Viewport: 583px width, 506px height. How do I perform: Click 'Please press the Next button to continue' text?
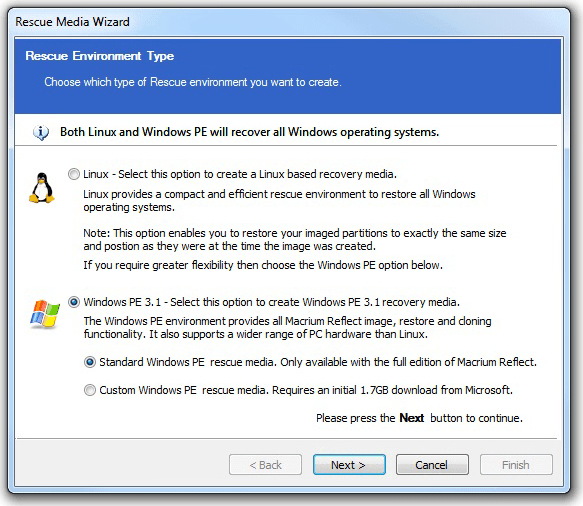[419, 418]
